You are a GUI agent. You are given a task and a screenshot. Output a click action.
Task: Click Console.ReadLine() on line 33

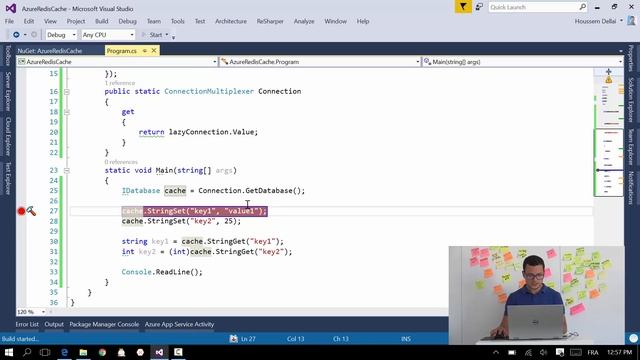point(162,272)
